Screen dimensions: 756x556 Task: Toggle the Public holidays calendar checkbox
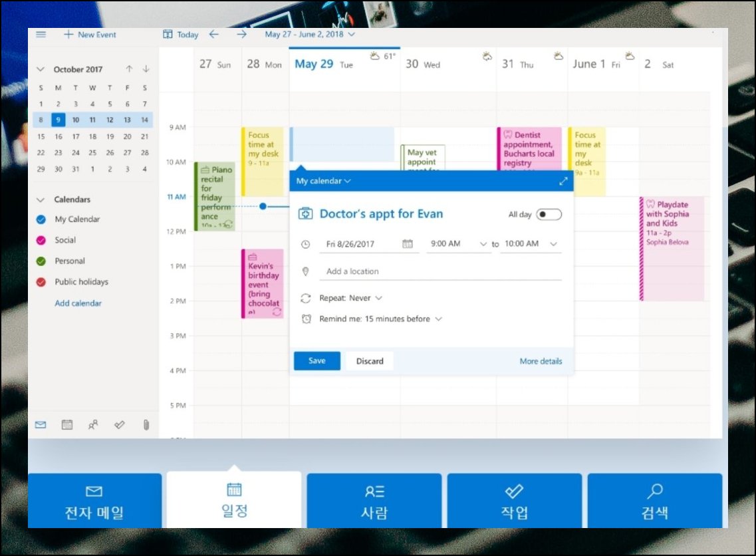(x=41, y=282)
